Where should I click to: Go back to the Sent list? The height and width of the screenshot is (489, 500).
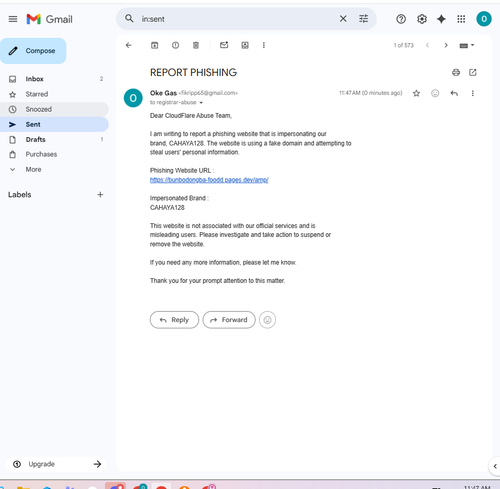click(129, 45)
